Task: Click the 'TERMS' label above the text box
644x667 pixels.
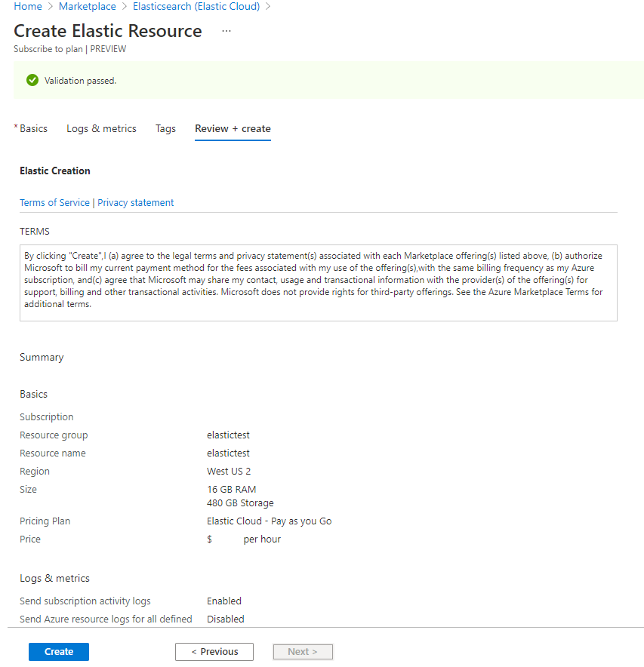Action: coord(35,232)
